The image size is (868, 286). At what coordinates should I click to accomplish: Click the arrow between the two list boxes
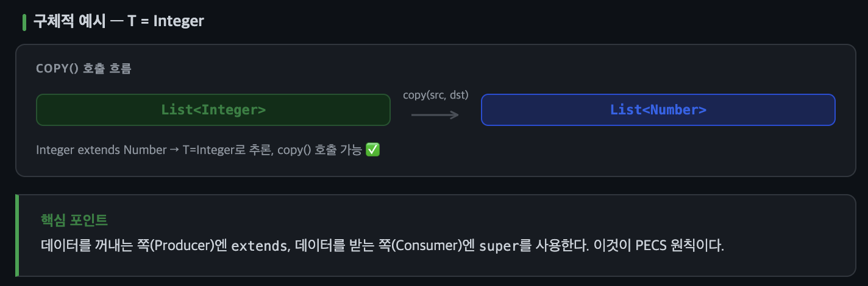[x=435, y=114]
